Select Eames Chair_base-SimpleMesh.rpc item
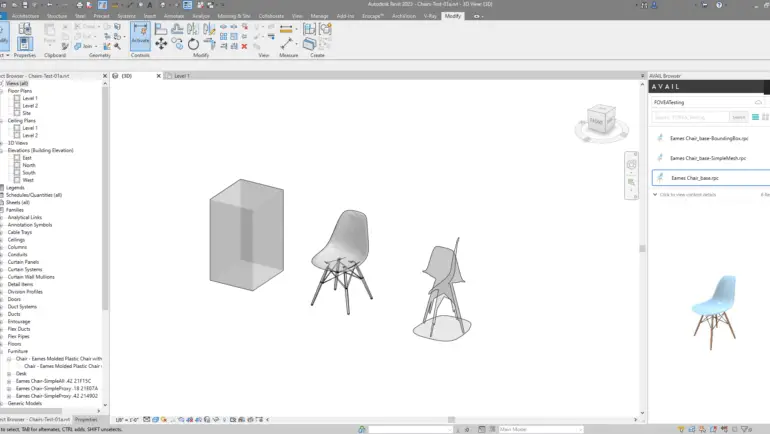This screenshot has height=434, width=770. (708, 157)
